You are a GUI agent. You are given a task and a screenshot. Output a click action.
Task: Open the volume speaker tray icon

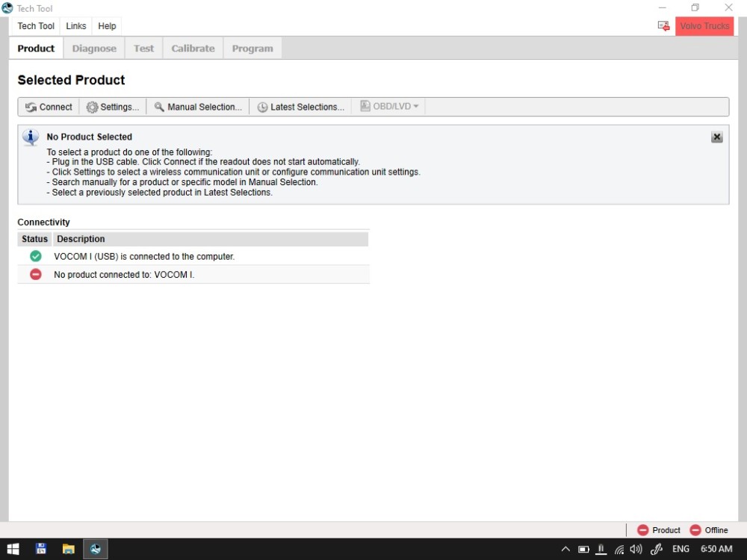pyautogui.click(x=636, y=549)
